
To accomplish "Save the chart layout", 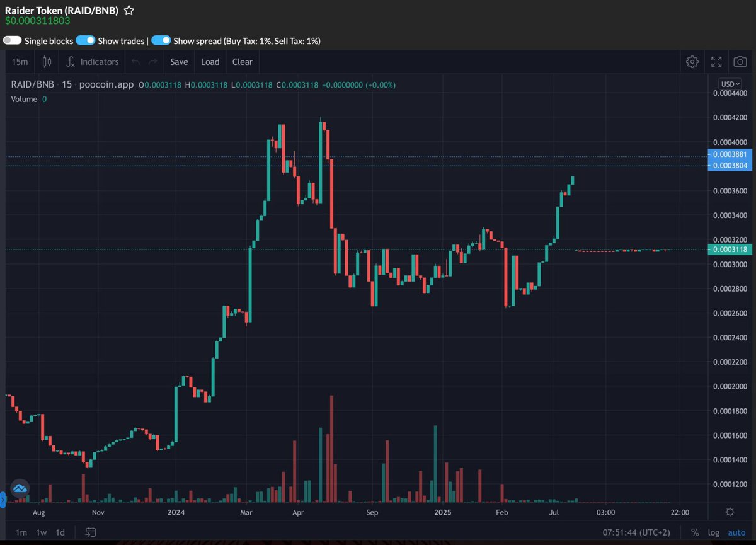I will point(179,62).
